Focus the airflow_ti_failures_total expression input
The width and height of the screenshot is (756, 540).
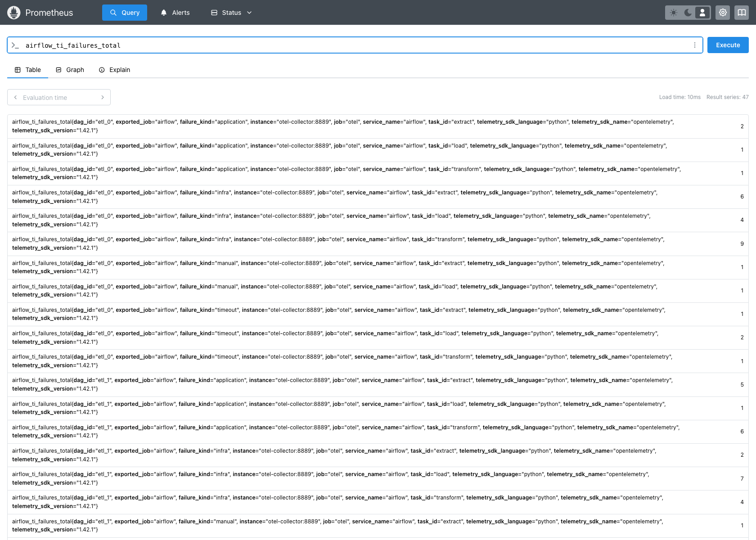point(355,45)
